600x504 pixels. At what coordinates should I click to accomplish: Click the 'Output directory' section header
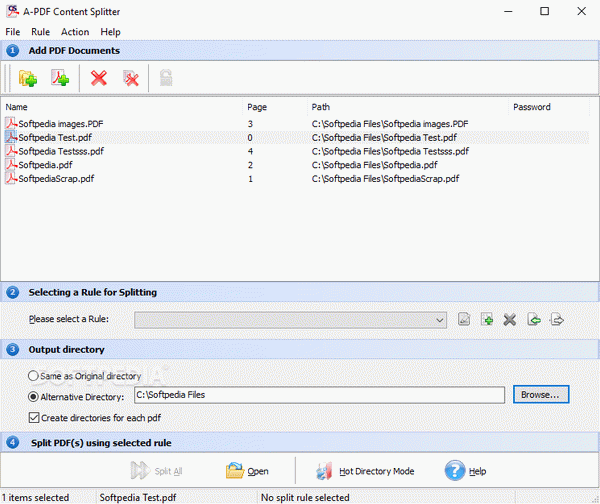pyautogui.click(x=66, y=349)
